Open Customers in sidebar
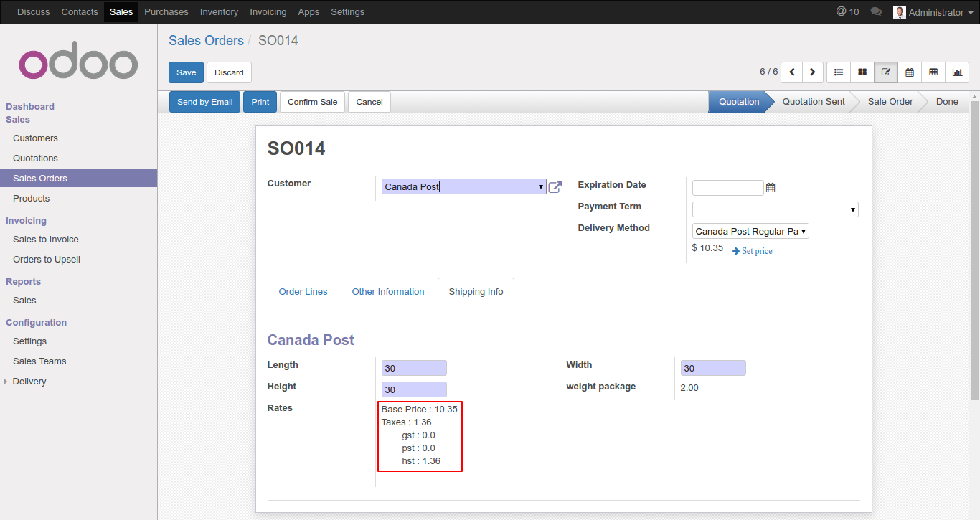This screenshot has height=520, width=980. point(35,138)
